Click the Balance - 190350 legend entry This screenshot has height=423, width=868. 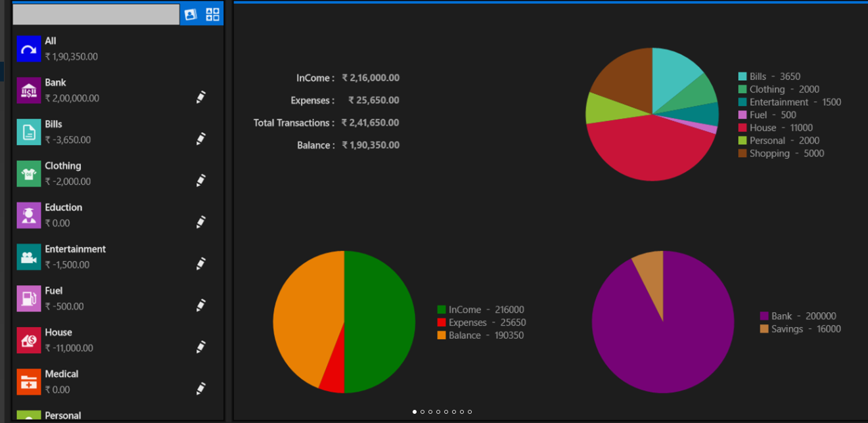[x=481, y=336]
